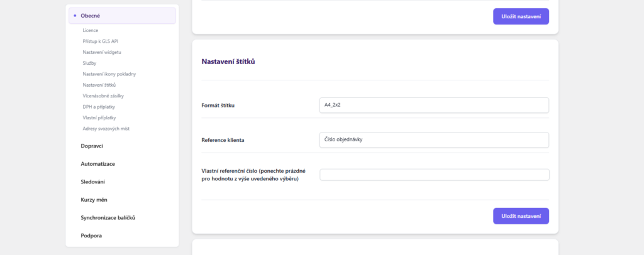Open Nastavení ikony pokladny
The height and width of the screenshot is (255, 644).
[109, 74]
